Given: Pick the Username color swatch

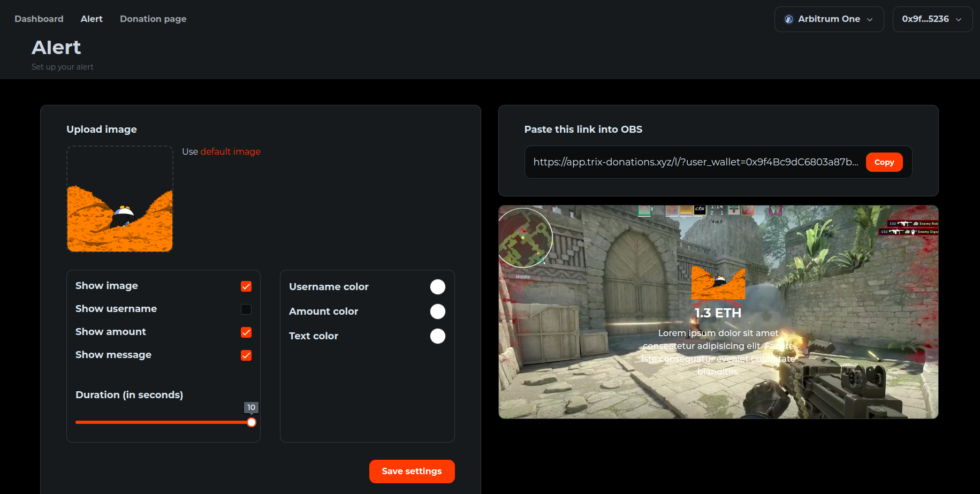Looking at the screenshot, I should pyautogui.click(x=438, y=287).
